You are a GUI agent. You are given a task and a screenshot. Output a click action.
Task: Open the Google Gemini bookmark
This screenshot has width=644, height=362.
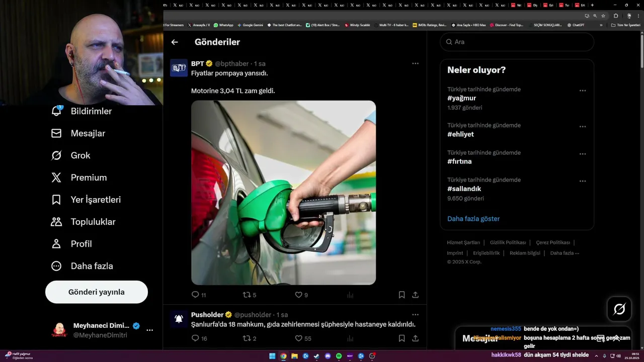pyautogui.click(x=250, y=25)
